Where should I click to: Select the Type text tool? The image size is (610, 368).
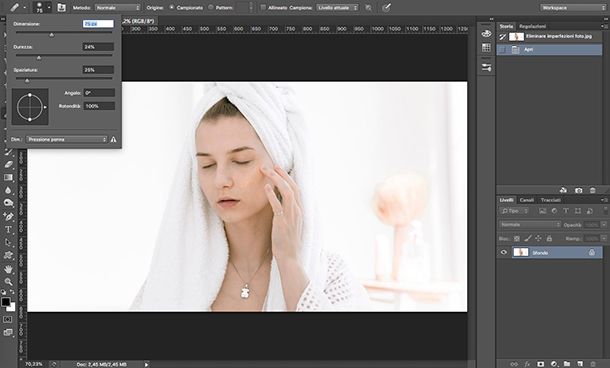click(8, 230)
